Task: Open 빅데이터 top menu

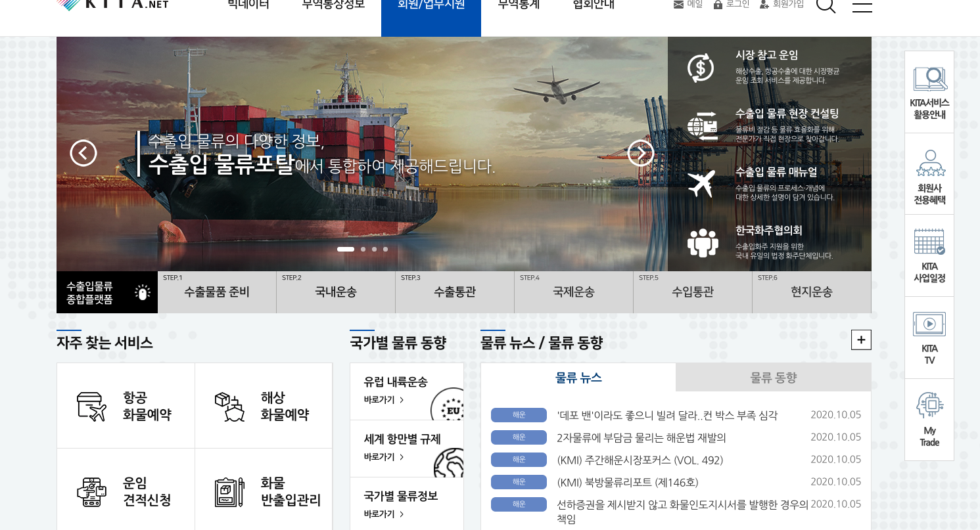Action: [248, 5]
